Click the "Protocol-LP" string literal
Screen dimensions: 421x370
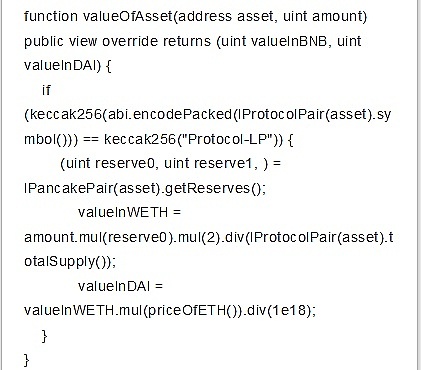(x=226, y=139)
